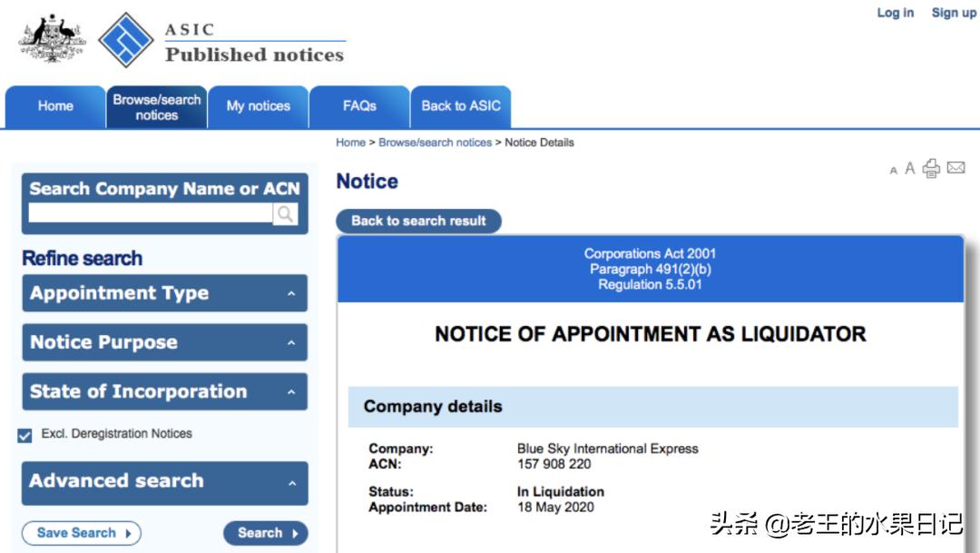Click the Log in link
Viewport: 980px width, 553px height.
pos(895,13)
